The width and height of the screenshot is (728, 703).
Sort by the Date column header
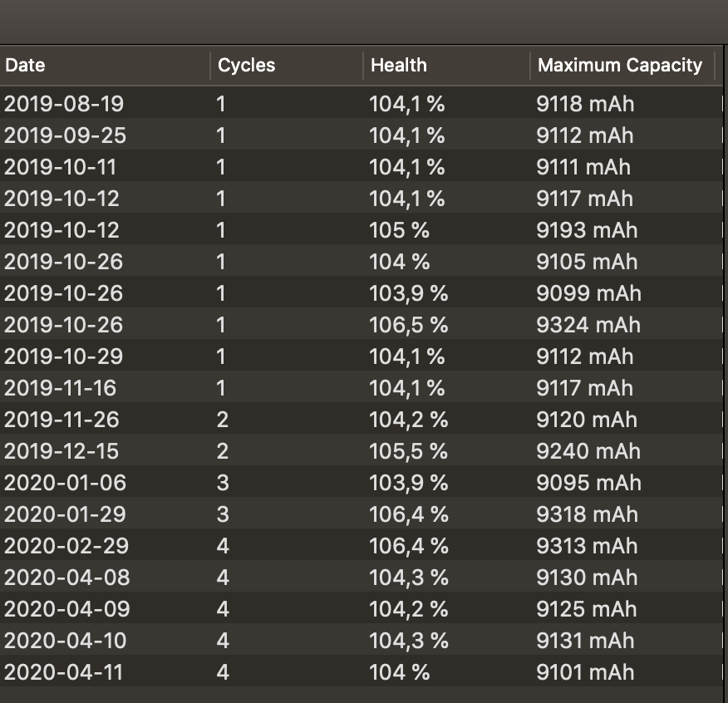(x=105, y=66)
